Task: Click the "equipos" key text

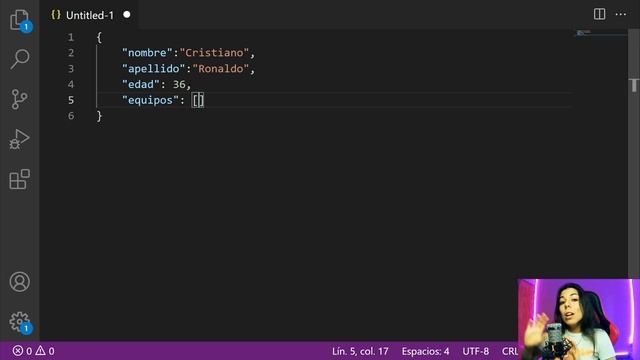Action: (151, 100)
